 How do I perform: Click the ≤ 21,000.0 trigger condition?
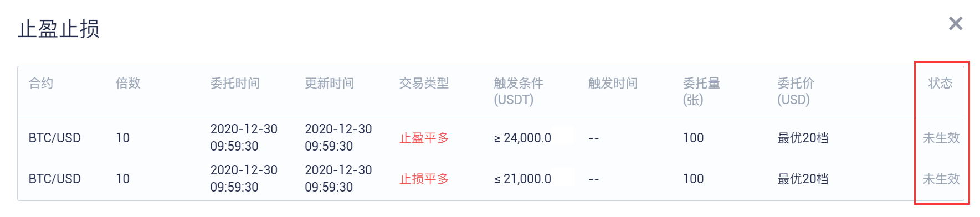point(522,179)
